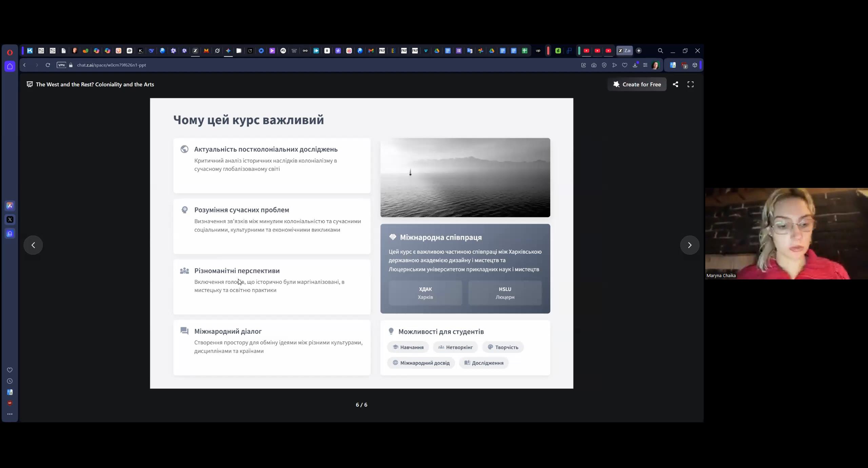Enter fullscreen presentation mode
868x468 pixels.
690,84
